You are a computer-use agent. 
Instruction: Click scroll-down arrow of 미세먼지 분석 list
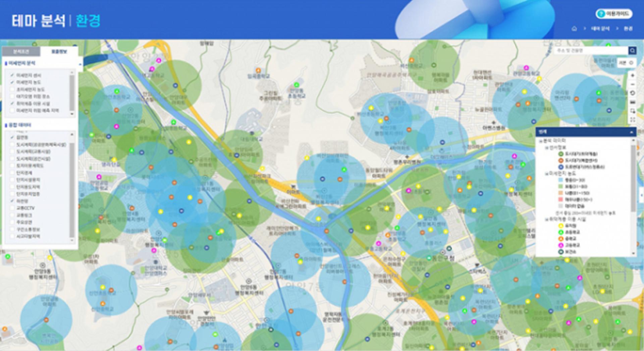coord(72,114)
